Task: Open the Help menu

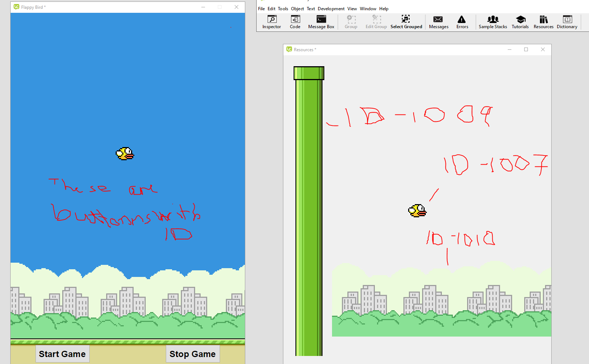Action: 384,9
